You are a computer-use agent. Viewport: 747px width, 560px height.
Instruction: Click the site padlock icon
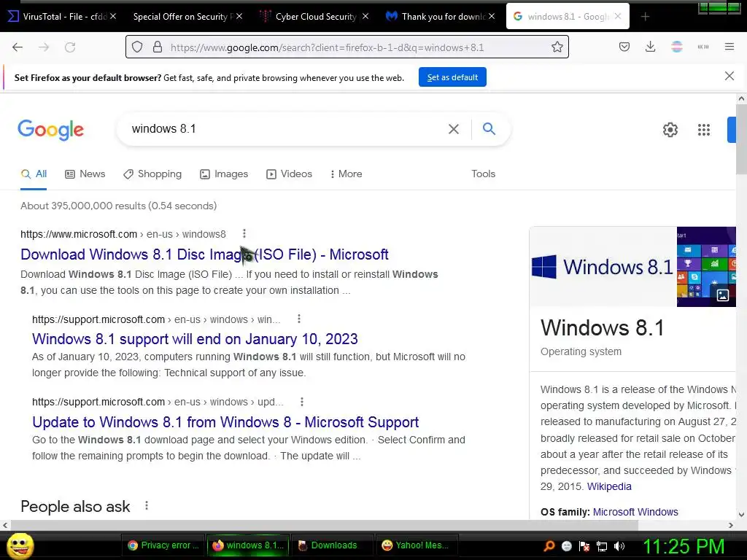pyautogui.click(x=158, y=47)
